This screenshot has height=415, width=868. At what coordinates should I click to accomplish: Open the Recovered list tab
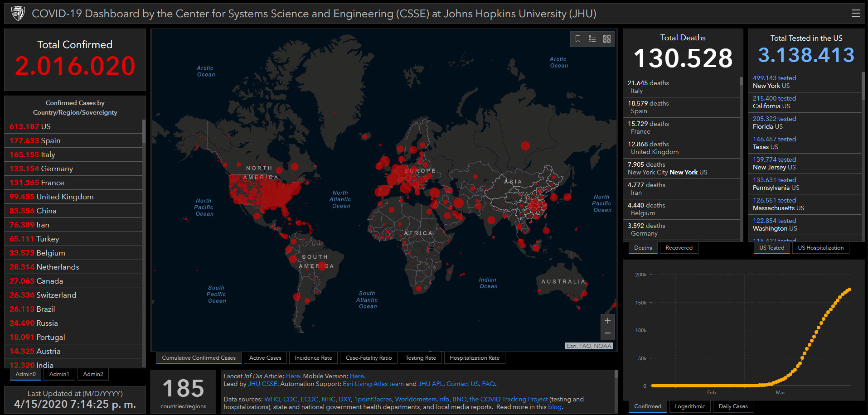pos(679,248)
